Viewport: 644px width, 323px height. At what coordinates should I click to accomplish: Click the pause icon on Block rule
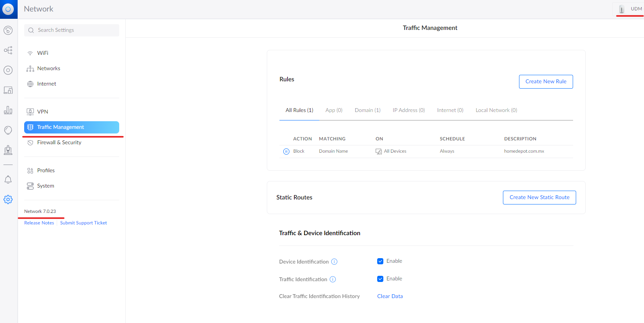[x=286, y=152]
